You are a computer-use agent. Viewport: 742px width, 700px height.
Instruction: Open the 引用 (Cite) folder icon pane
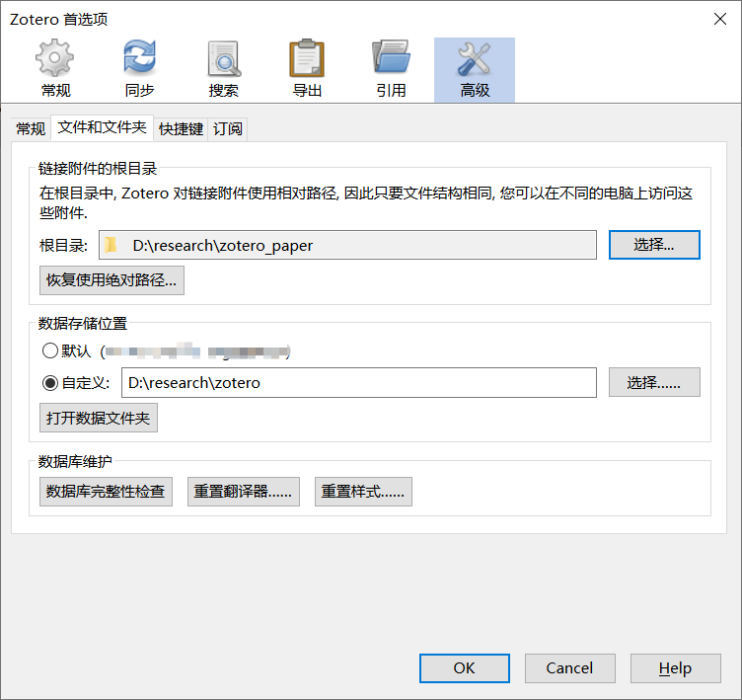[391, 69]
